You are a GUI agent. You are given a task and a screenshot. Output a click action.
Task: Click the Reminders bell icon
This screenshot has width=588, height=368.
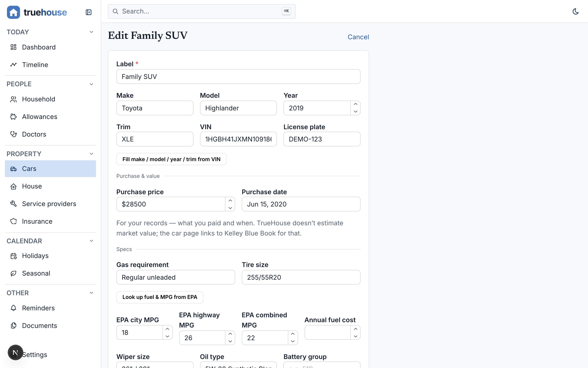(x=13, y=308)
